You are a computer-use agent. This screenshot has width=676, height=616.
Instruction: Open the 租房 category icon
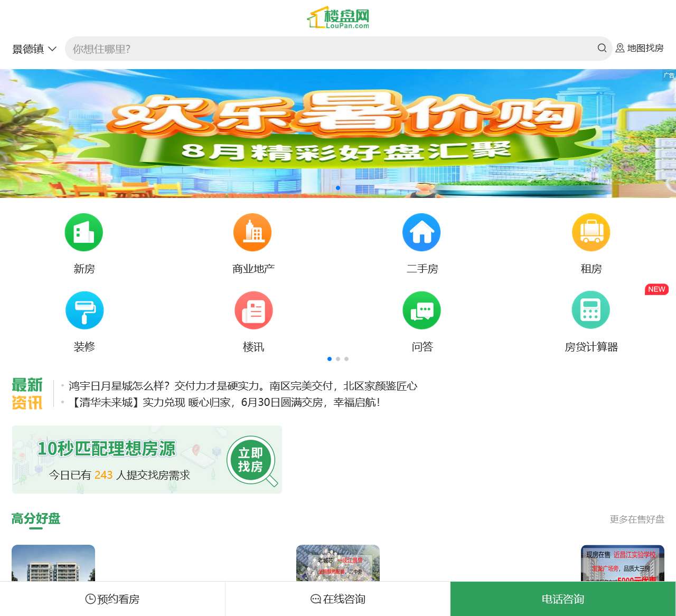click(x=591, y=232)
